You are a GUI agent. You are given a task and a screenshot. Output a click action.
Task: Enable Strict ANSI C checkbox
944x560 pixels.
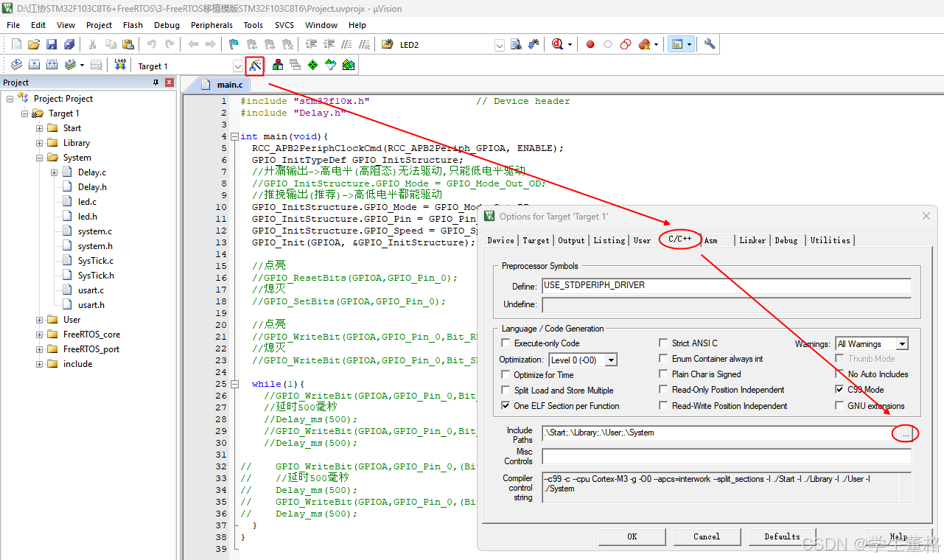(x=663, y=343)
